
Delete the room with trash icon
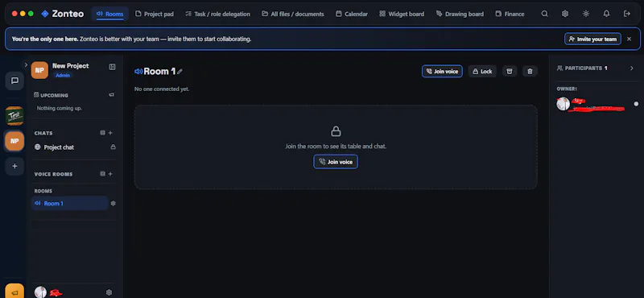tap(530, 72)
